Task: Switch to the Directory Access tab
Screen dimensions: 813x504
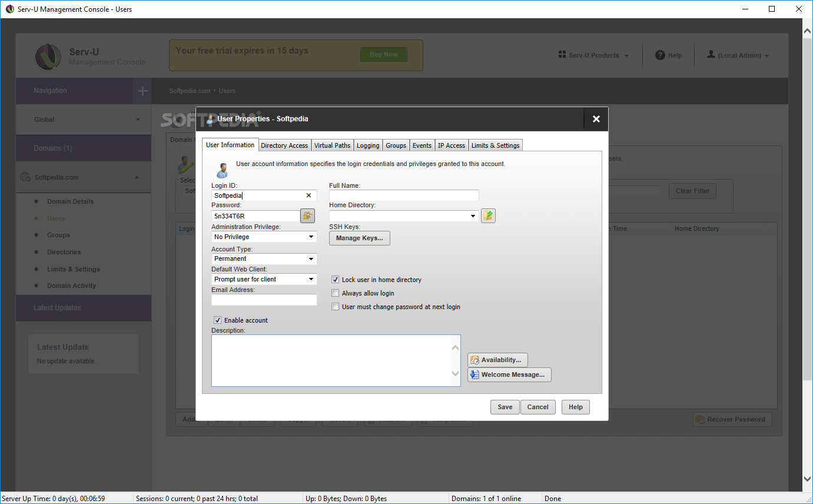Action: pyautogui.click(x=284, y=145)
